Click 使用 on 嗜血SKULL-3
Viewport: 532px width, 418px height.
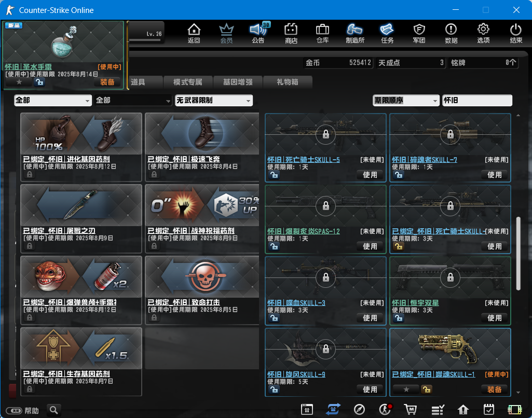(x=370, y=318)
